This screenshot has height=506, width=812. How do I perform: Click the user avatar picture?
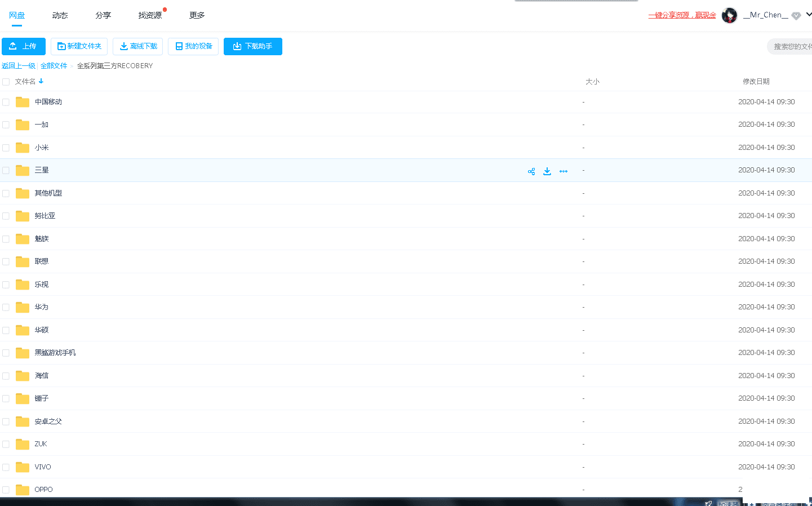tap(730, 15)
